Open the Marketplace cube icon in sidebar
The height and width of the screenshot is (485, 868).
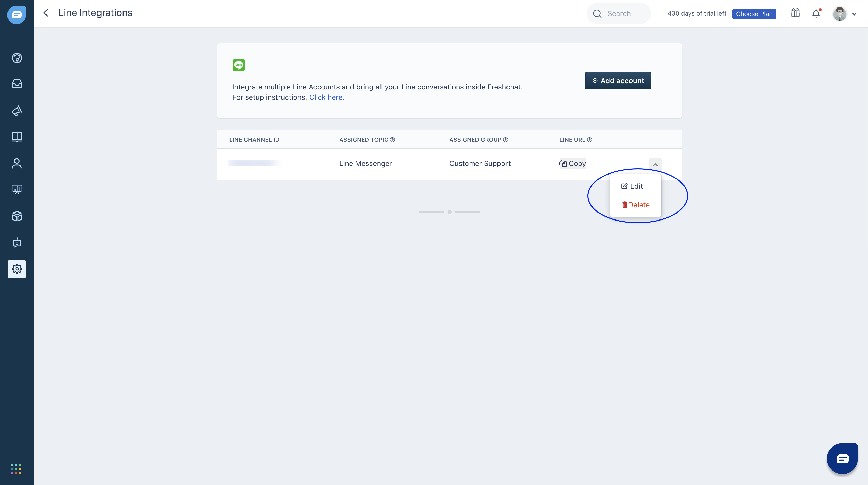tap(17, 216)
